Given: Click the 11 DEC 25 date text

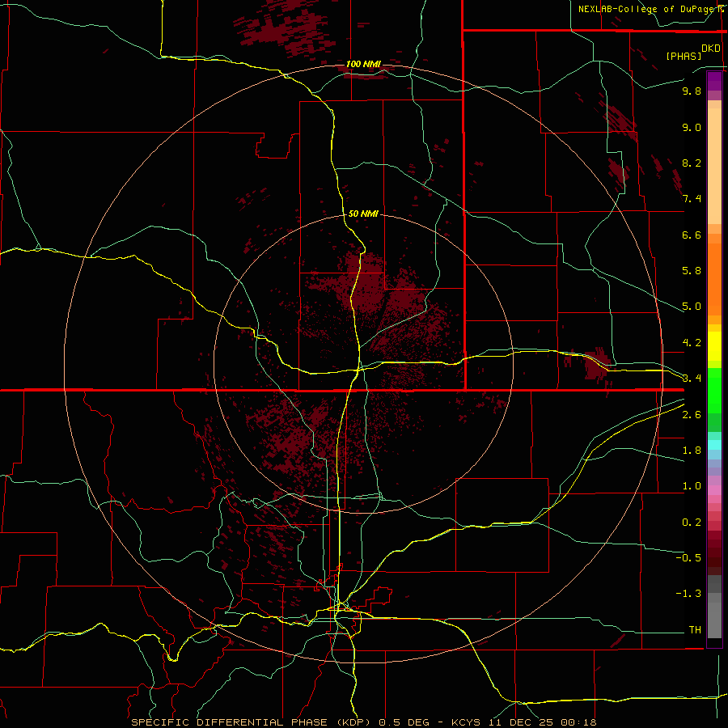Looking at the screenshot, I should (522, 722).
